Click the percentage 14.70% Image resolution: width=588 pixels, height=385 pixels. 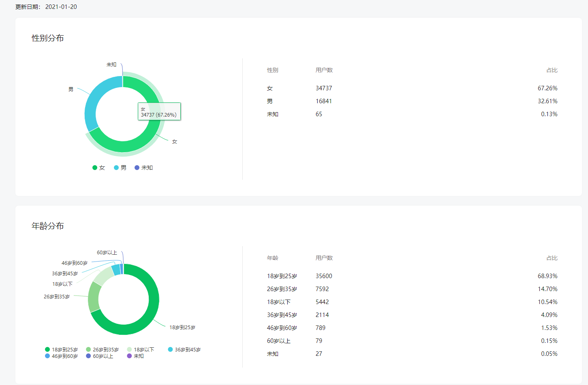[x=547, y=289]
